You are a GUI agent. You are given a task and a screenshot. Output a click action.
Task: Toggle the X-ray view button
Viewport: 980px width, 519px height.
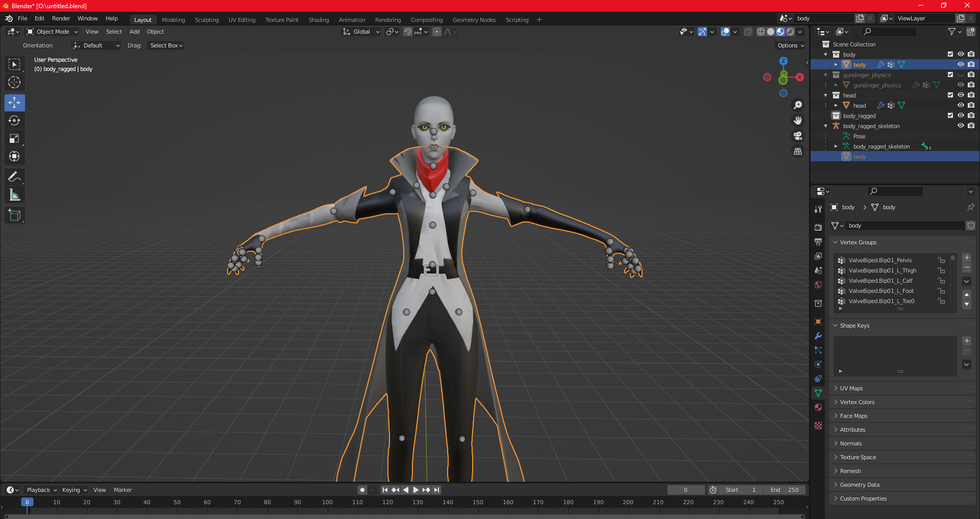pos(748,32)
